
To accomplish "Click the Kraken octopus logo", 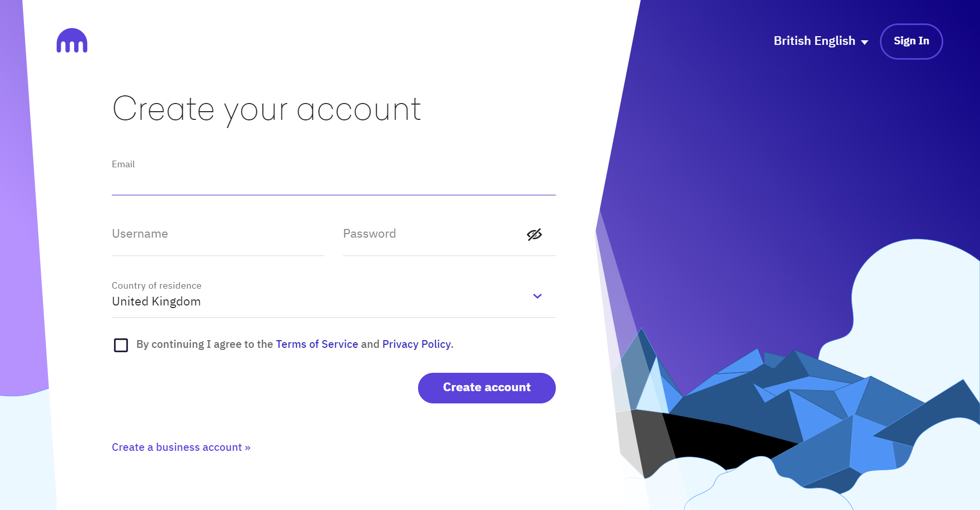I will [72, 41].
